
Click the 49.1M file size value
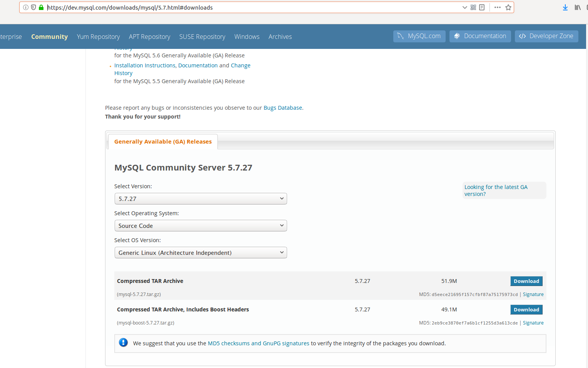pos(449,309)
